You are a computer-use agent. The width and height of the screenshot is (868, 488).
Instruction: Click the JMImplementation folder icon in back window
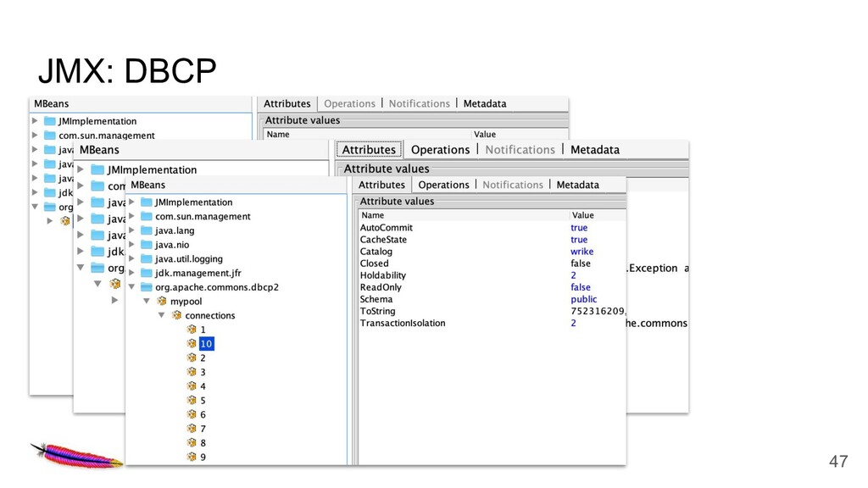click(x=50, y=121)
